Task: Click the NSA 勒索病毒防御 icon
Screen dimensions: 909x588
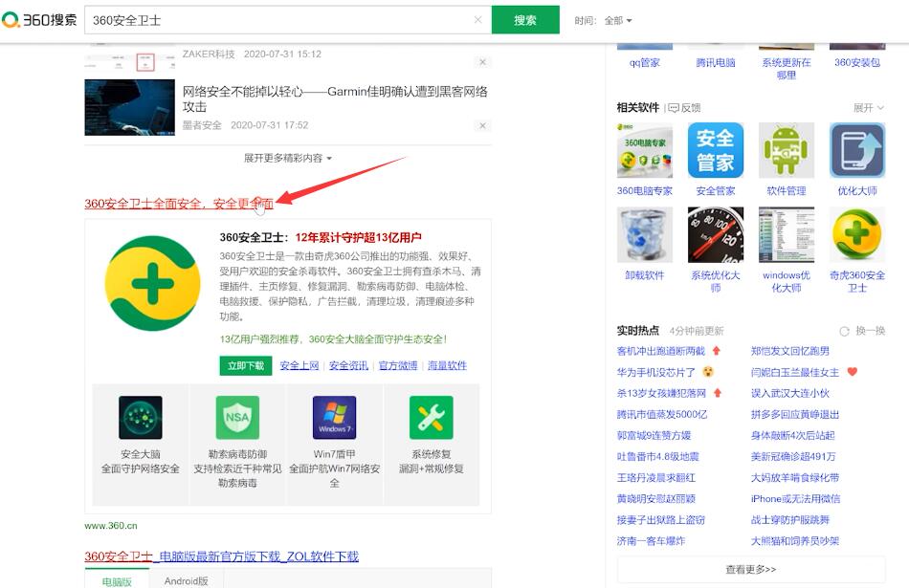Action: coord(237,417)
